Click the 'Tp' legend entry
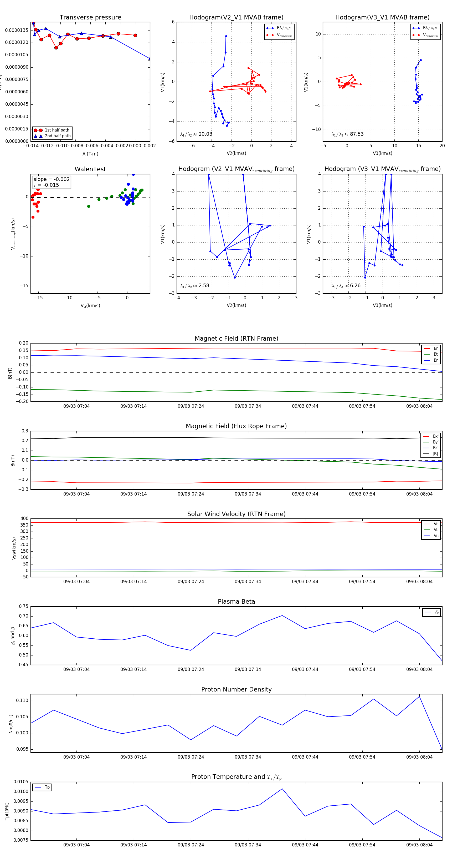The height and width of the screenshot is (868, 473). pyautogui.click(x=42, y=787)
